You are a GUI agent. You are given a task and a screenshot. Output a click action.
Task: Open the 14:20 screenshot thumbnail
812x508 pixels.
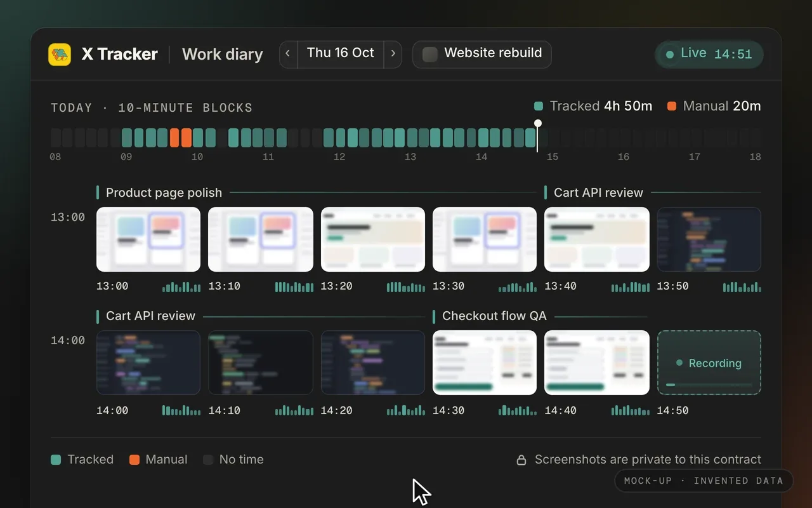373,363
